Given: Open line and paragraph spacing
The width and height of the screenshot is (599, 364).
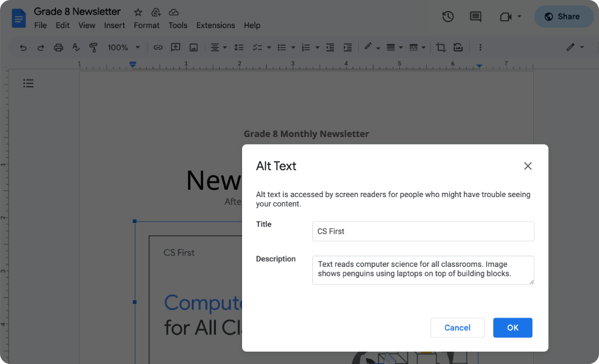Looking at the screenshot, I should (239, 48).
